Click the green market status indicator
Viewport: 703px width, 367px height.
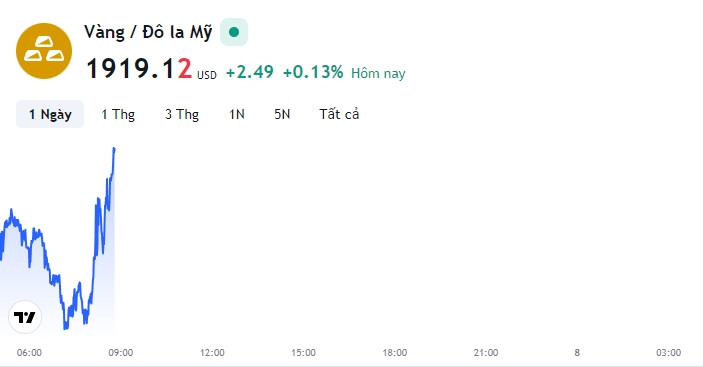[234, 32]
